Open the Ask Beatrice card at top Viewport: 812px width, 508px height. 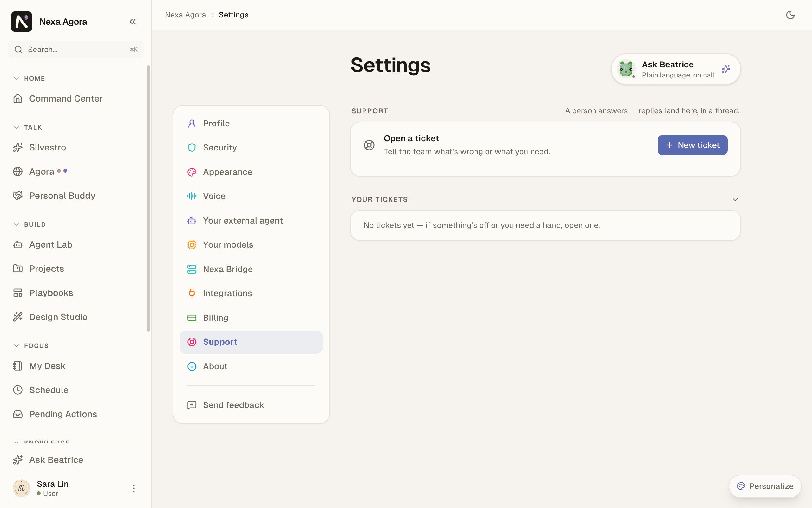[676, 69]
